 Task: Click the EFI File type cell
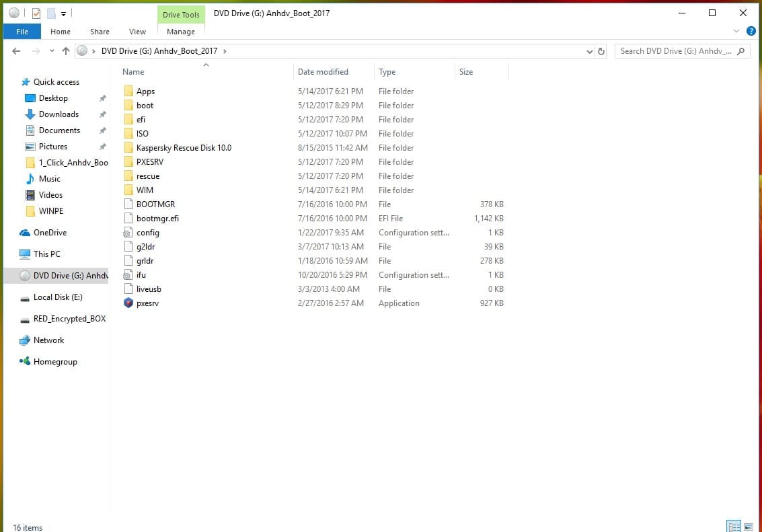click(x=391, y=219)
